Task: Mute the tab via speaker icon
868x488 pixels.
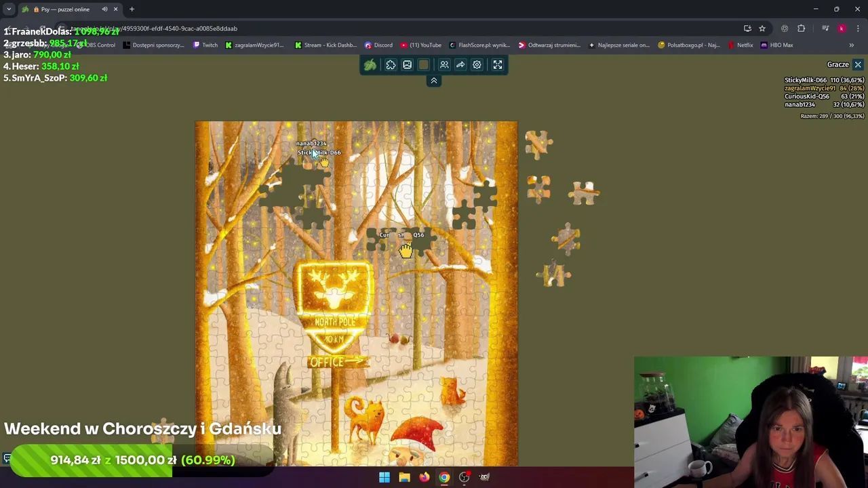Action: pos(104,9)
